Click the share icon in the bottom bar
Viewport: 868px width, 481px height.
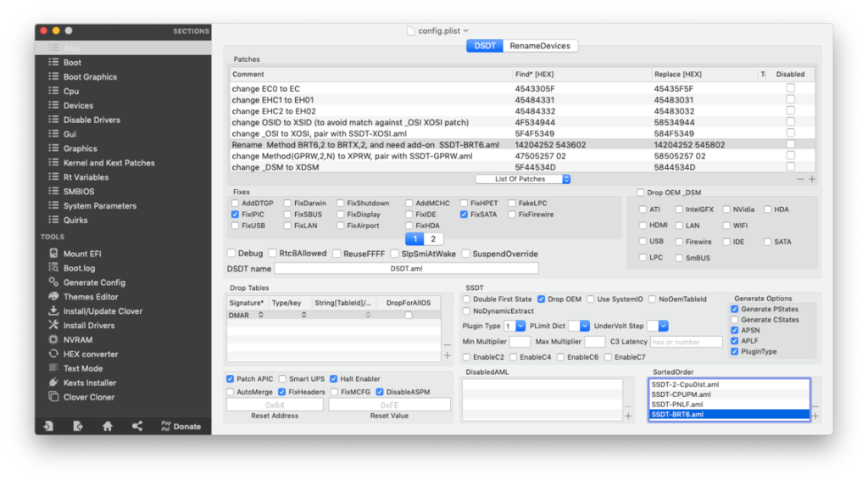[x=137, y=426]
